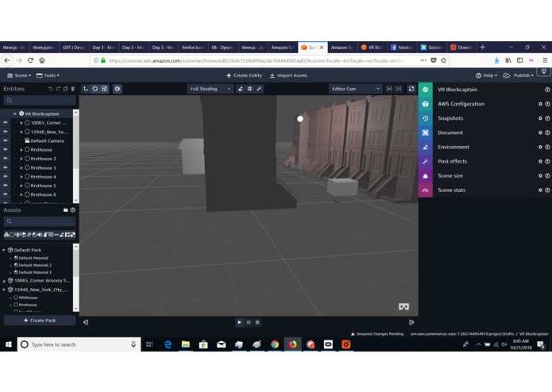This screenshot has height=392, width=552.
Task: Click the Create Entity button
Action: tap(244, 75)
